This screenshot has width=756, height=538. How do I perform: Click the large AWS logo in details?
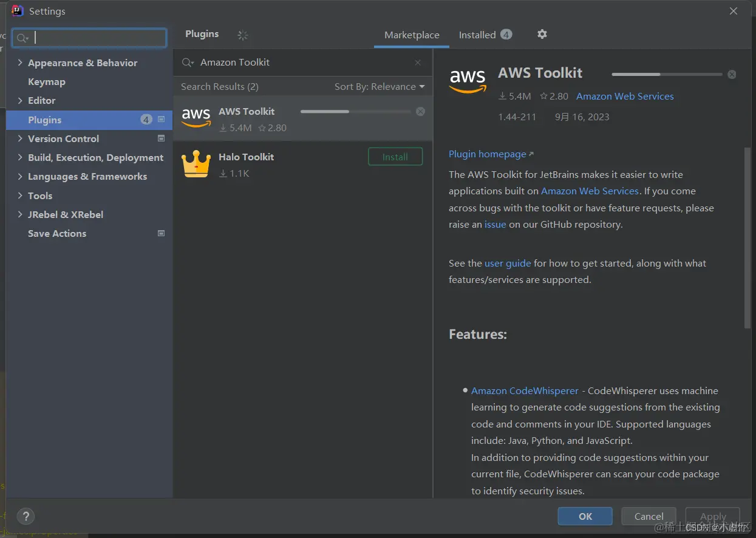pos(468,81)
